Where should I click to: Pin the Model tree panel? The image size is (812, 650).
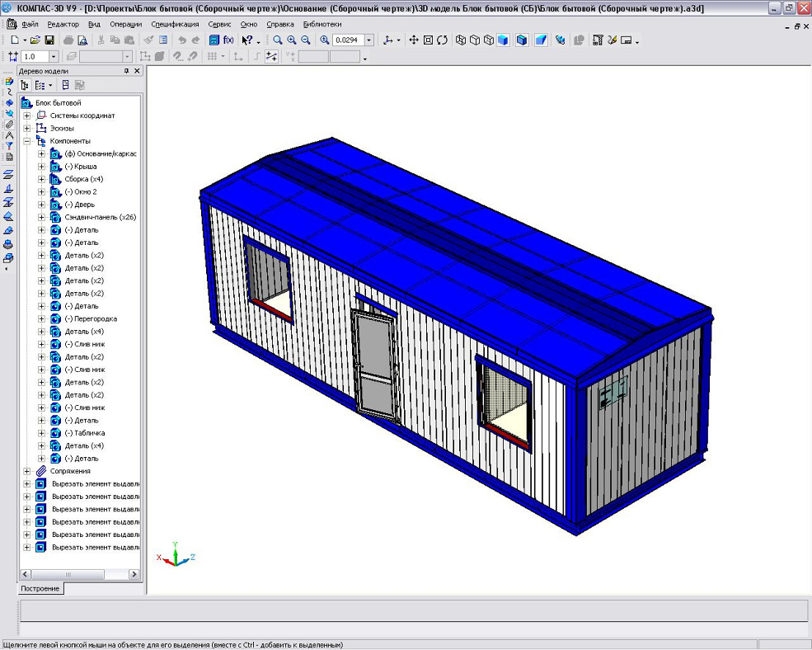[x=126, y=72]
